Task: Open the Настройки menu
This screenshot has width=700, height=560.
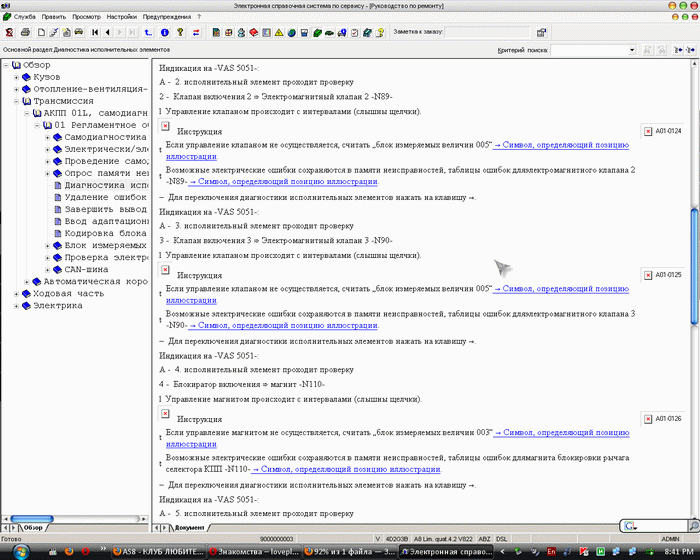Action: click(121, 17)
